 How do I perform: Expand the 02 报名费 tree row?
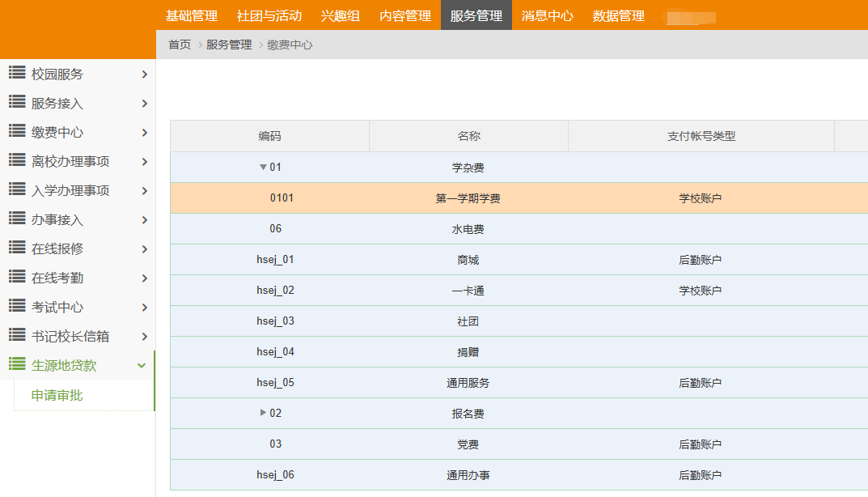point(263,413)
